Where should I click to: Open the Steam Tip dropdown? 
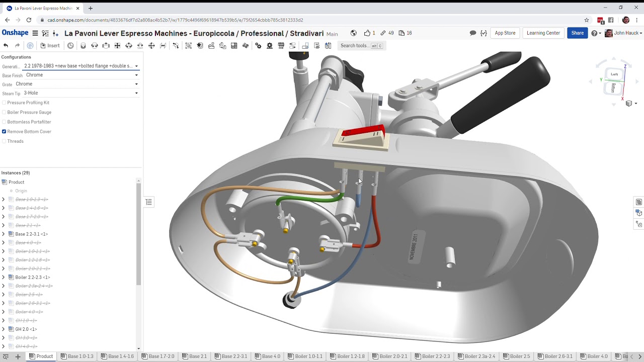81,93
